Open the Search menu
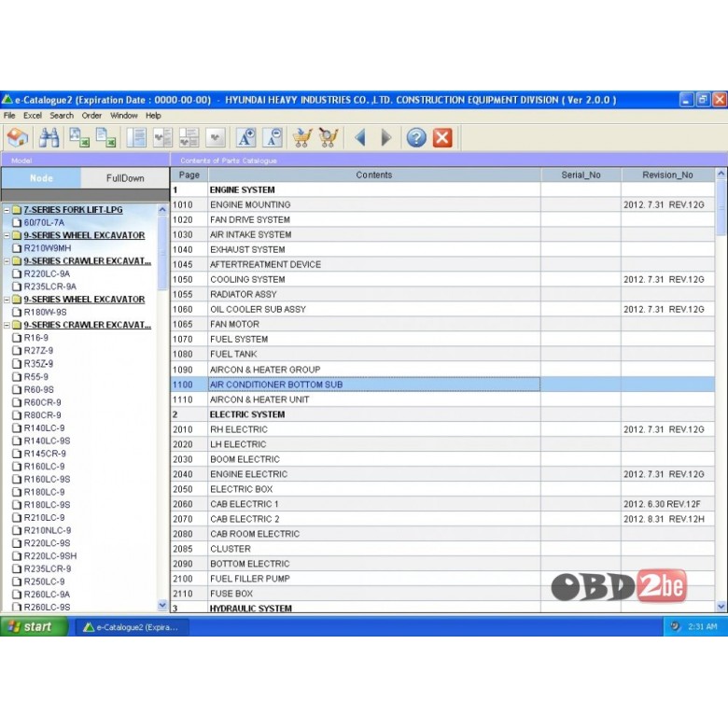The height and width of the screenshot is (728, 728). tap(62, 116)
